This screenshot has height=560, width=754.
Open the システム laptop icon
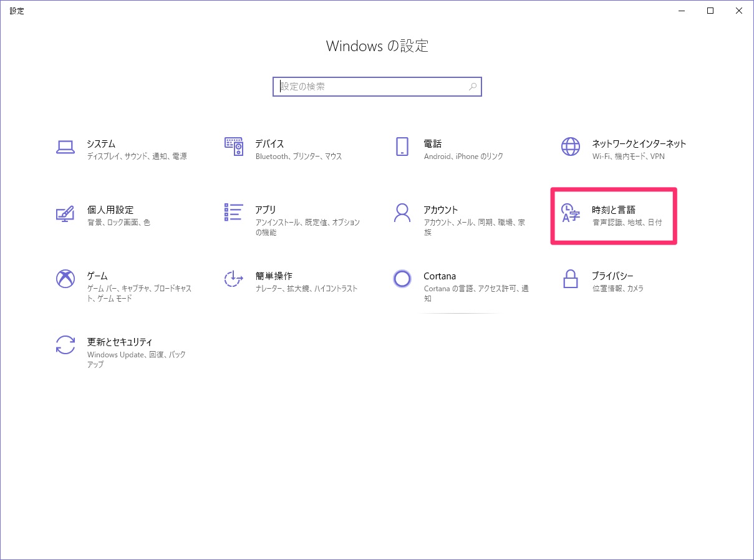coord(65,147)
